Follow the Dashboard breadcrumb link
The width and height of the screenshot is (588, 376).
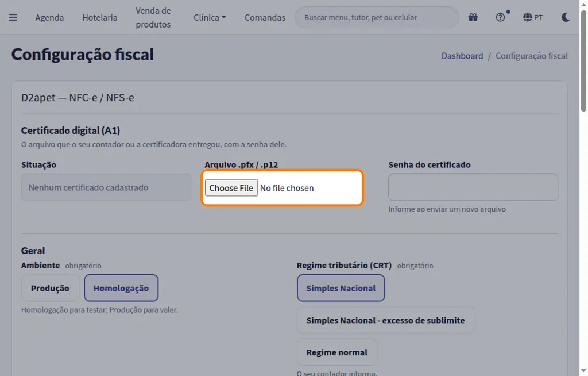pyautogui.click(x=462, y=56)
